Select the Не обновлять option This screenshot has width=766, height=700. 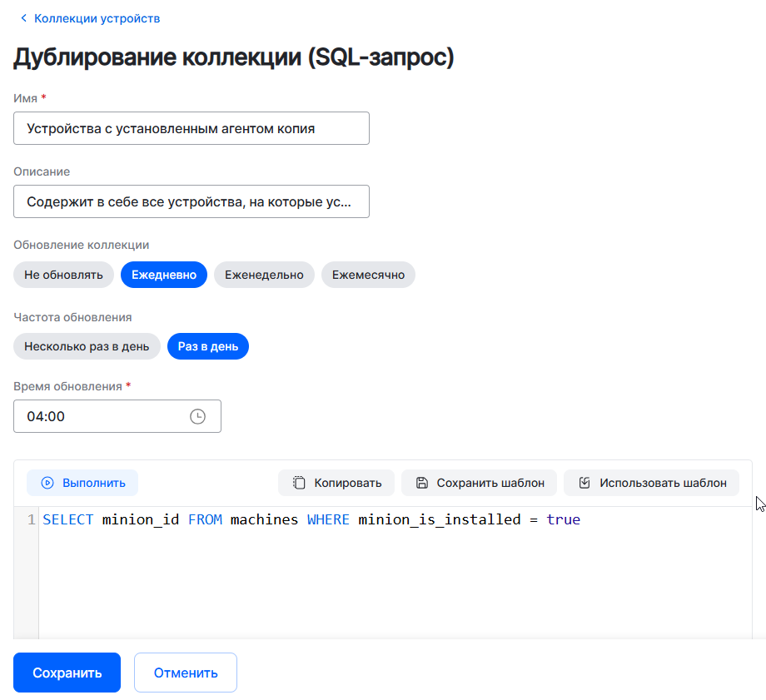63,275
